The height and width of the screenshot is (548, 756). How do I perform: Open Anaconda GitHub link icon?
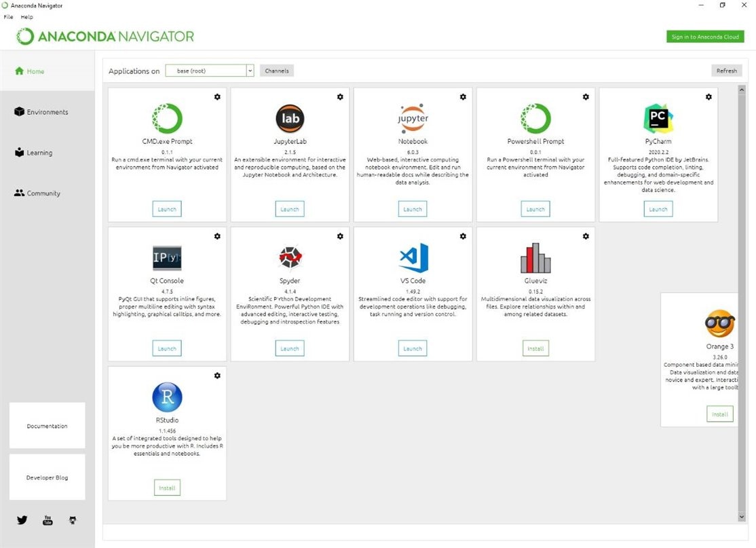(x=73, y=520)
